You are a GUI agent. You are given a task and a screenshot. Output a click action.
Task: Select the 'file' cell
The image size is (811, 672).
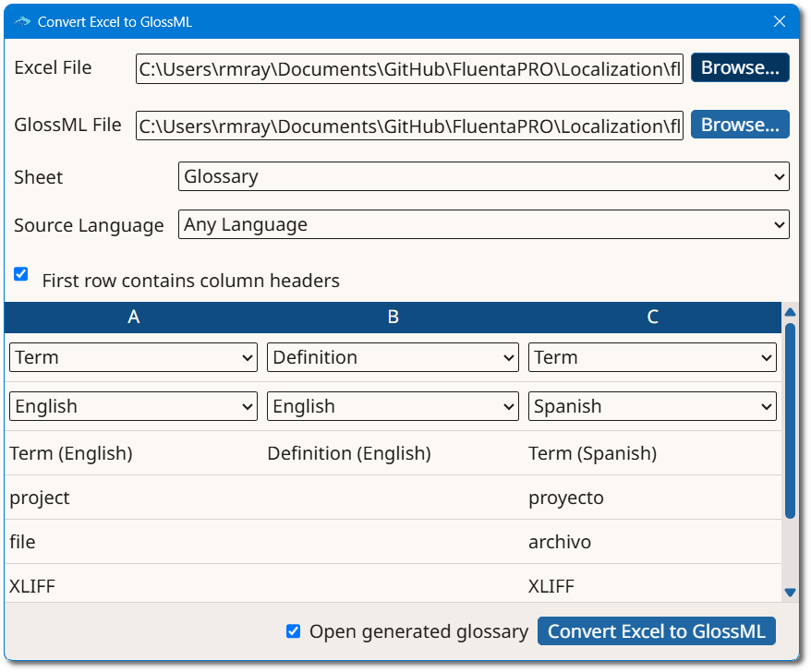point(135,542)
